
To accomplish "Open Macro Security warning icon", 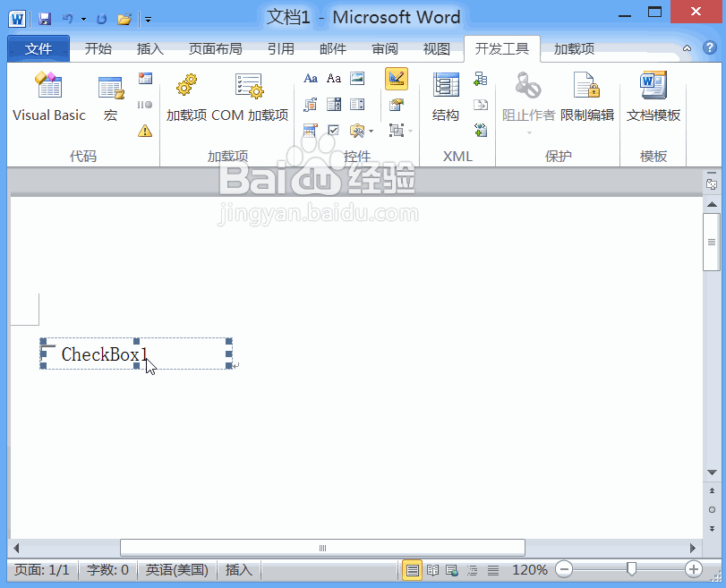I will tap(145, 131).
